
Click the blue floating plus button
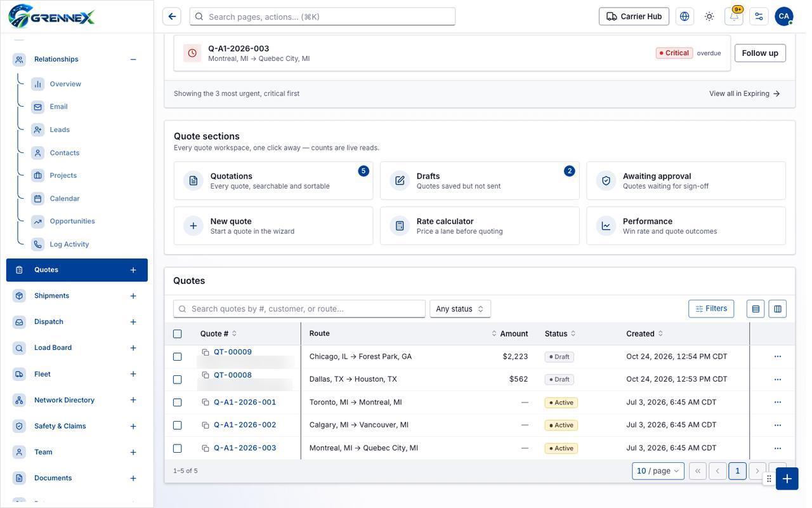click(x=787, y=479)
